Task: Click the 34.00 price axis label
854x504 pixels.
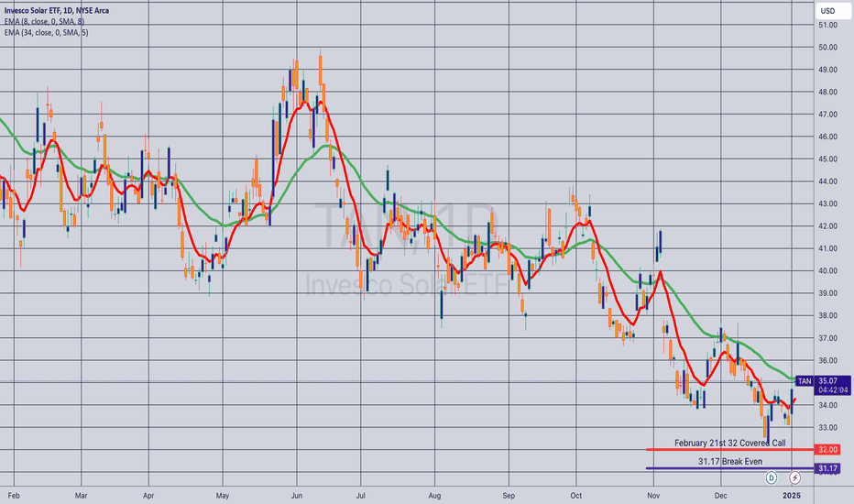Action: [x=827, y=405]
